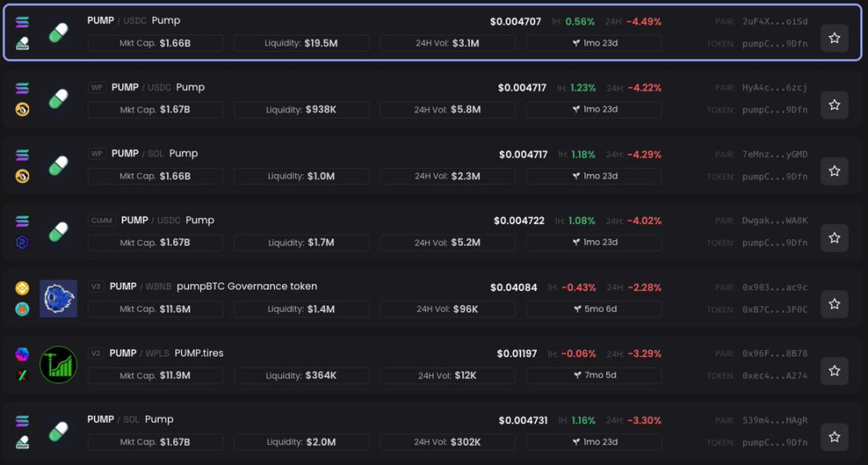868x465 pixels.
Task: Select the Solana chain icon on the top PUMP/USDC row
Action: tap(22, 22)
